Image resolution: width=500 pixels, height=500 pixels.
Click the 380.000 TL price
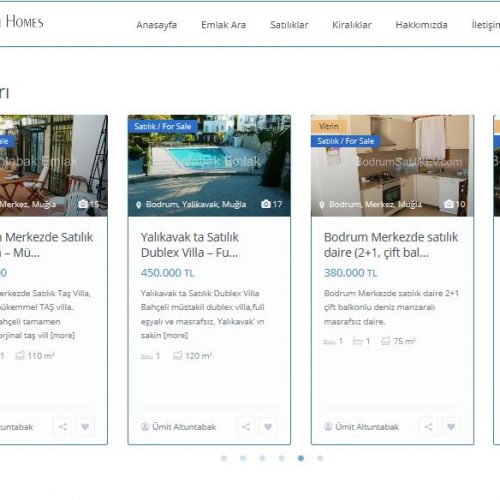coord(350,273)
